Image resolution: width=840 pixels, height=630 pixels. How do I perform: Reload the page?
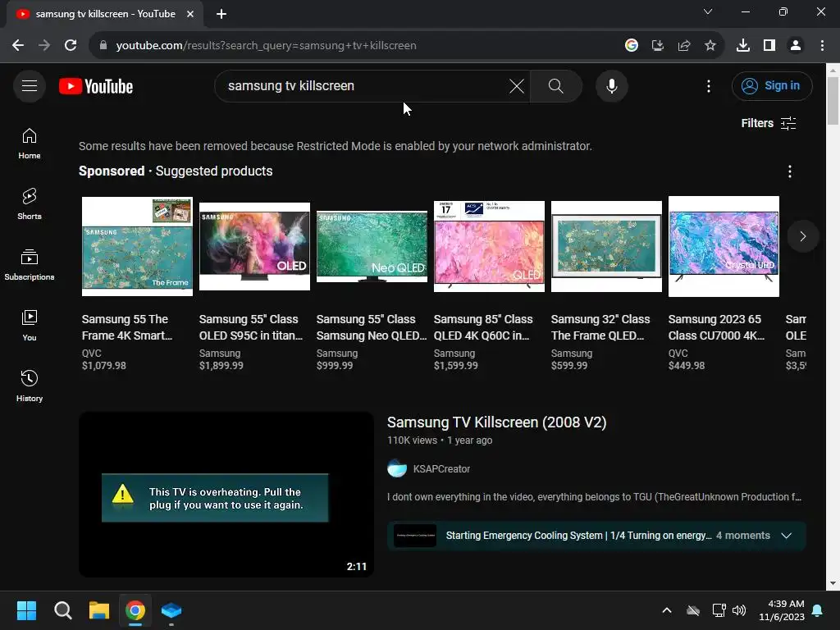coord(71,45)
